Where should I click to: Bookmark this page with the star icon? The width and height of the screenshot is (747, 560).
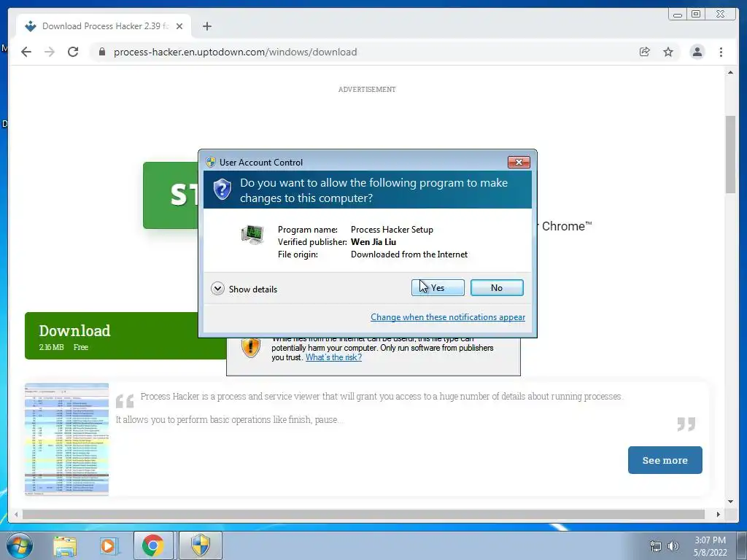(668, 52)
